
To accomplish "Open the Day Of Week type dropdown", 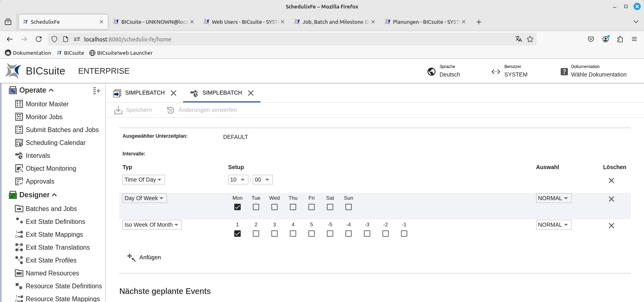I will (144, 198).
